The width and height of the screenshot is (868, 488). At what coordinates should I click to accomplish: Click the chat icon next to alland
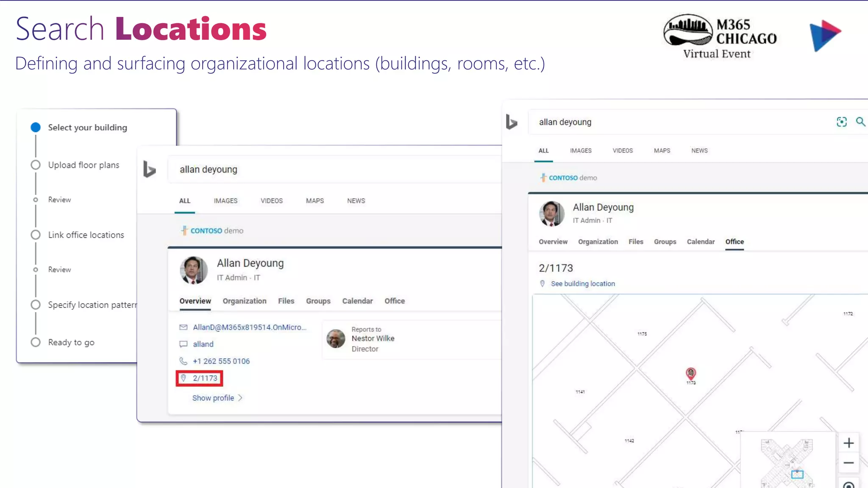183,344
